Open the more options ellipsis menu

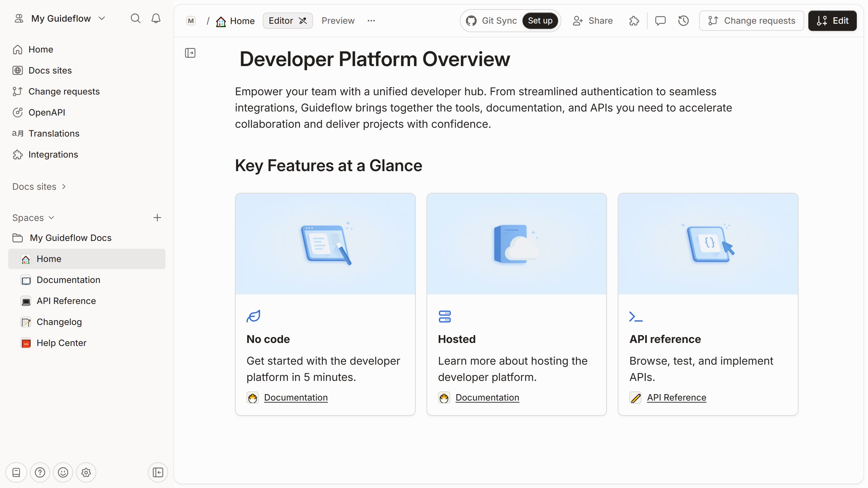371,21
